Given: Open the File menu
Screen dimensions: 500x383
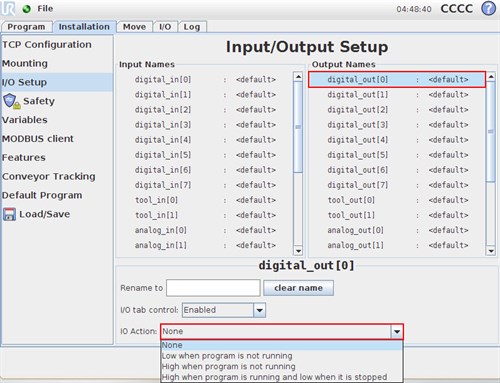Looking at the screenshot, I should pos(45,9).
